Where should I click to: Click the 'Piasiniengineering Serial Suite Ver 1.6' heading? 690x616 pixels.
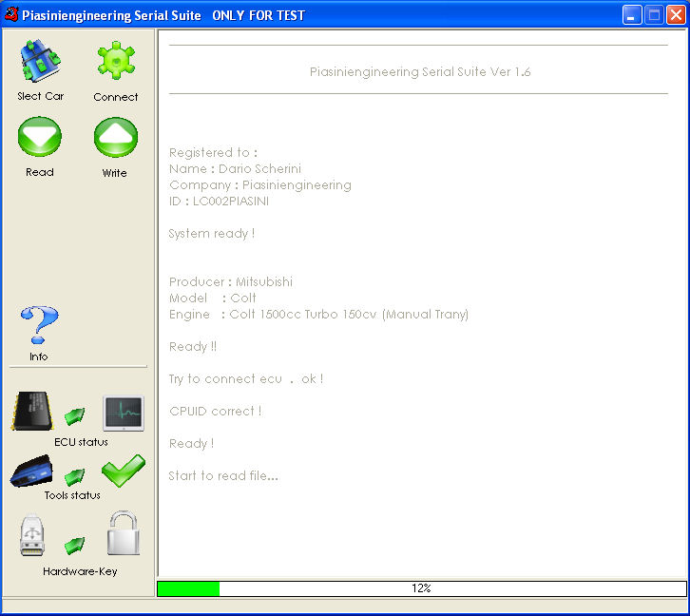tap(420, 71)
